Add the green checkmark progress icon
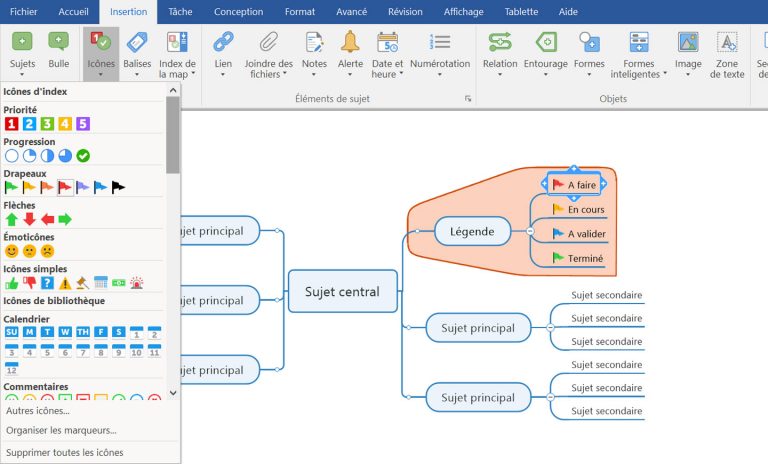The image size is (768, 464). coord(84,156)
